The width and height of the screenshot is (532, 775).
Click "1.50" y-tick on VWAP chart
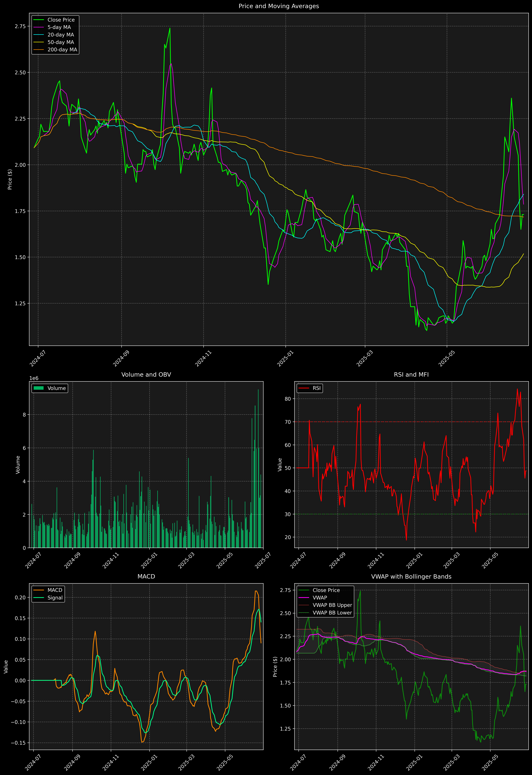(x=285, y=706)
